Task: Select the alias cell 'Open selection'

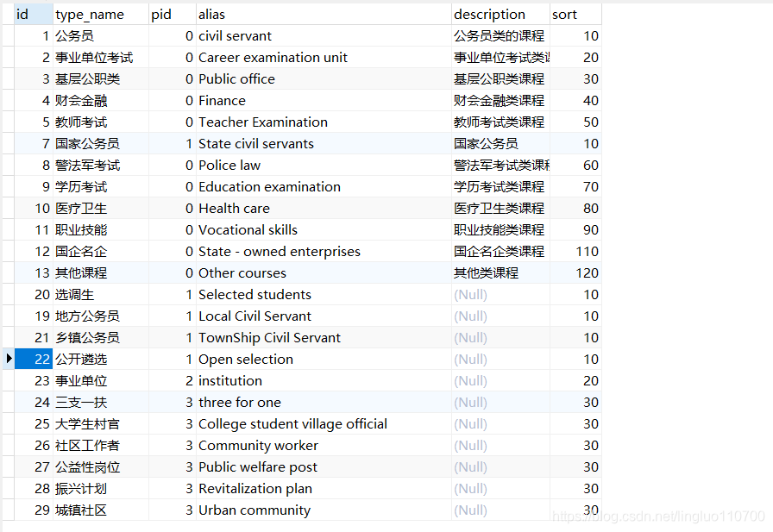Action: [324, 359]
